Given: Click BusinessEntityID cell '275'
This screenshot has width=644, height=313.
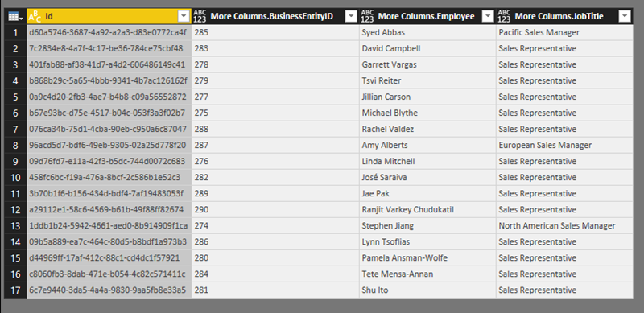Looking at the screenshot, I should tap(275, 113).
